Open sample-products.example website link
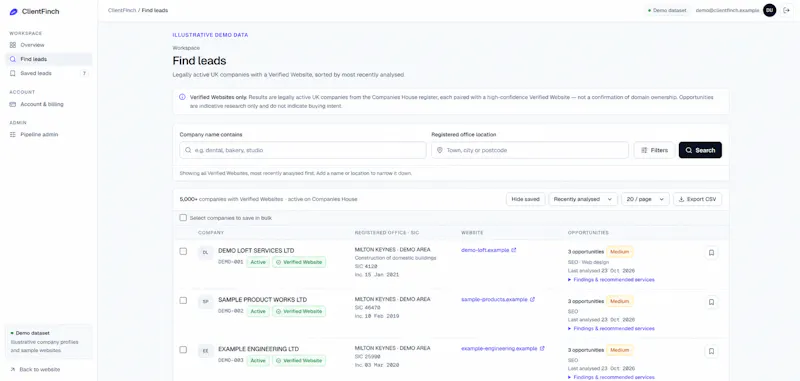This screenshot has height=381, width=800. tap(494, 299)
